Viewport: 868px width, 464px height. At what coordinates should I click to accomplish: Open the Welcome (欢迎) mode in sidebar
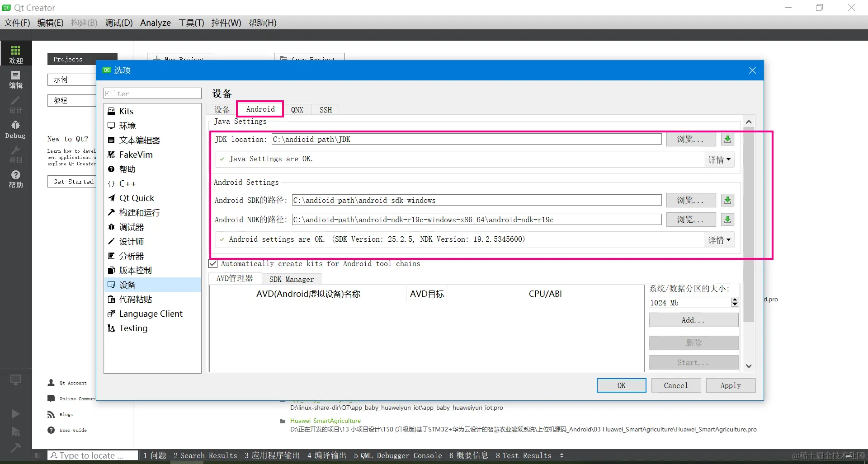coord(16,54)
